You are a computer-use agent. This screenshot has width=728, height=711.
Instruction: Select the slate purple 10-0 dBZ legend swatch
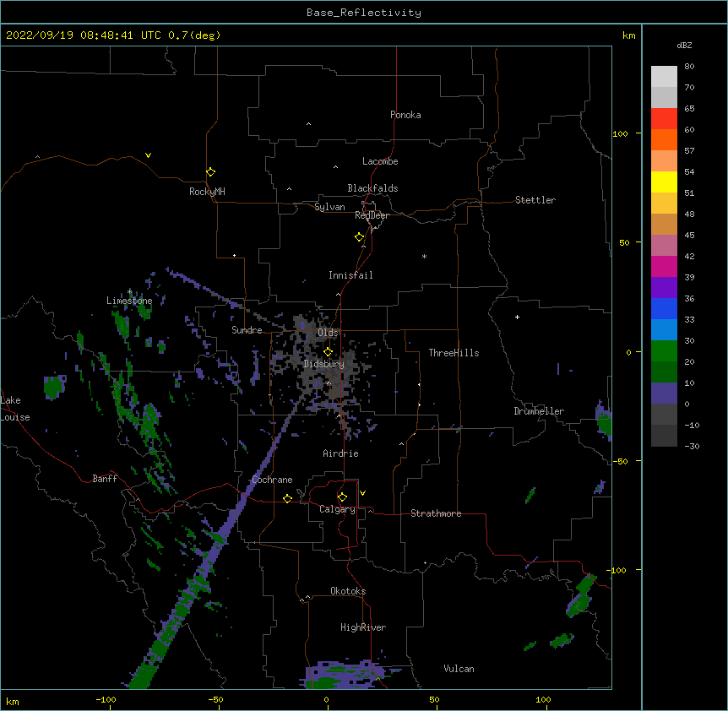(664, 393)
